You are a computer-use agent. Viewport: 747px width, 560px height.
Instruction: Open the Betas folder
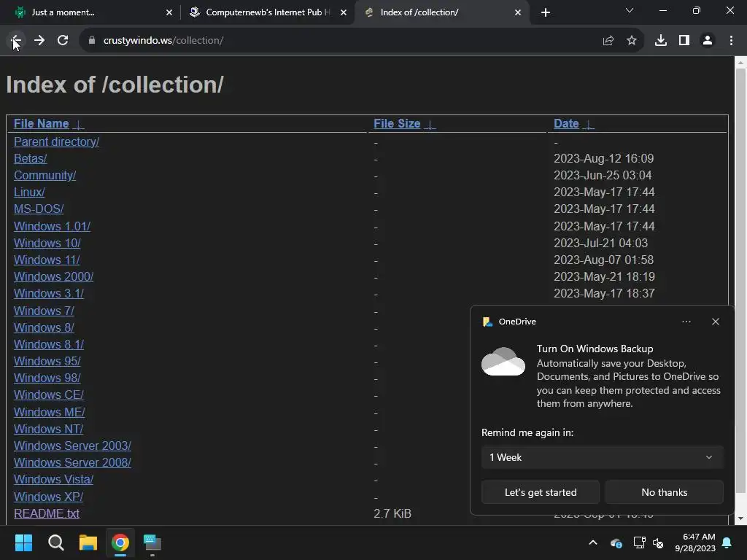coord(30,158)
